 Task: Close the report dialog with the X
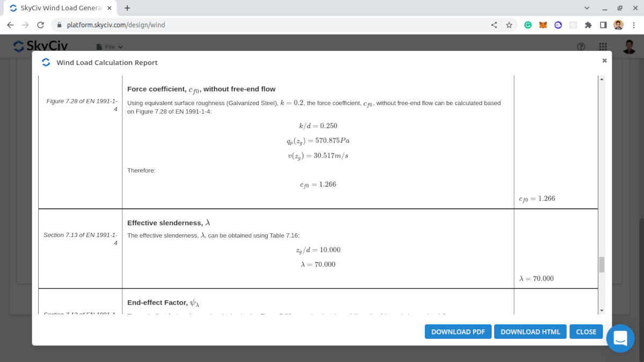pyautogui.click(x=604, y=61)
